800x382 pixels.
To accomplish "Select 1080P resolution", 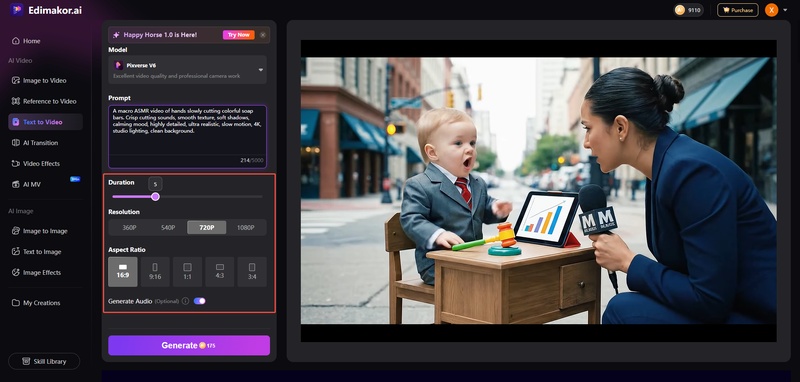I will (245, 228).
